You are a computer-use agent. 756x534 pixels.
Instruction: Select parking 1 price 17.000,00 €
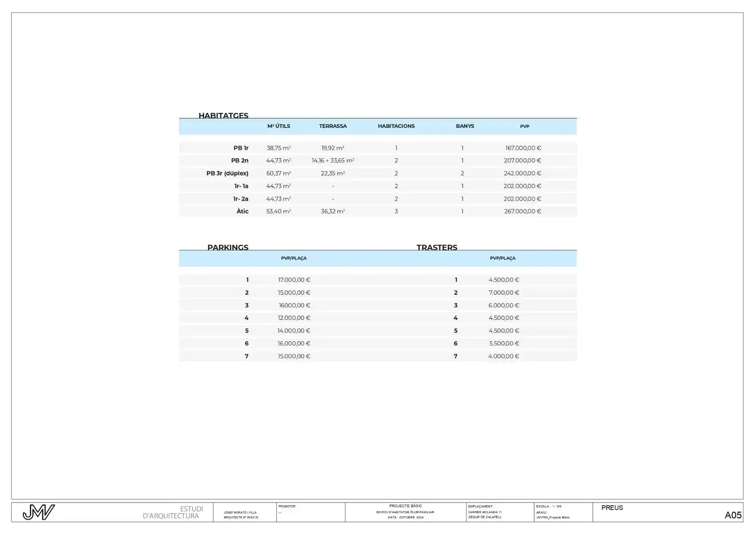click(294, 280)
